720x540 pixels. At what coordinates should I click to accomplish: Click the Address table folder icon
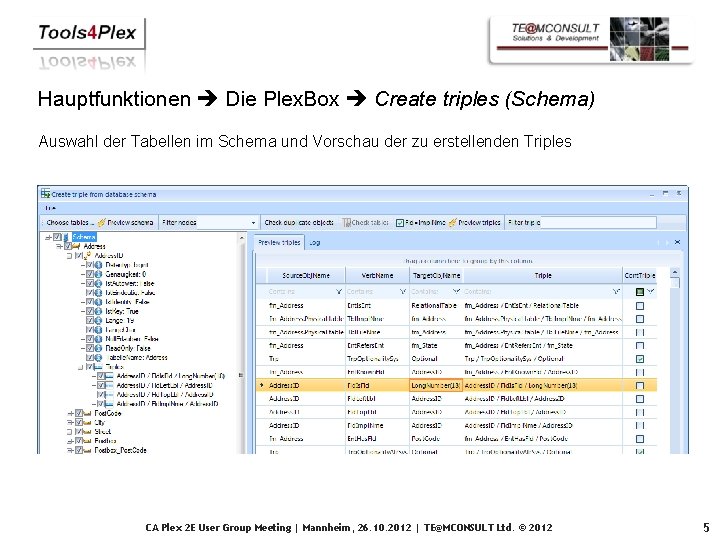click(76, 247)
